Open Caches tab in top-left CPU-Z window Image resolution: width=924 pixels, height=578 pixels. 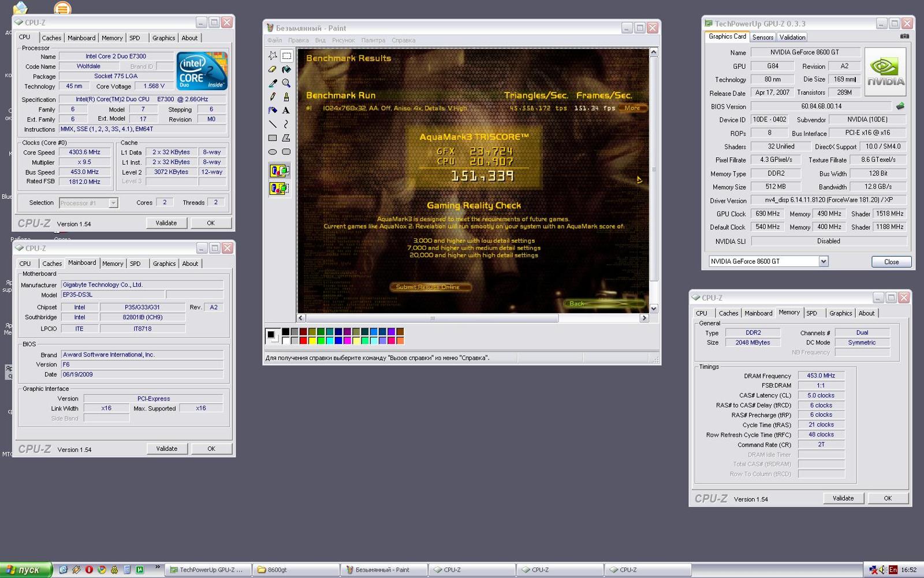(x=51, y=38)
